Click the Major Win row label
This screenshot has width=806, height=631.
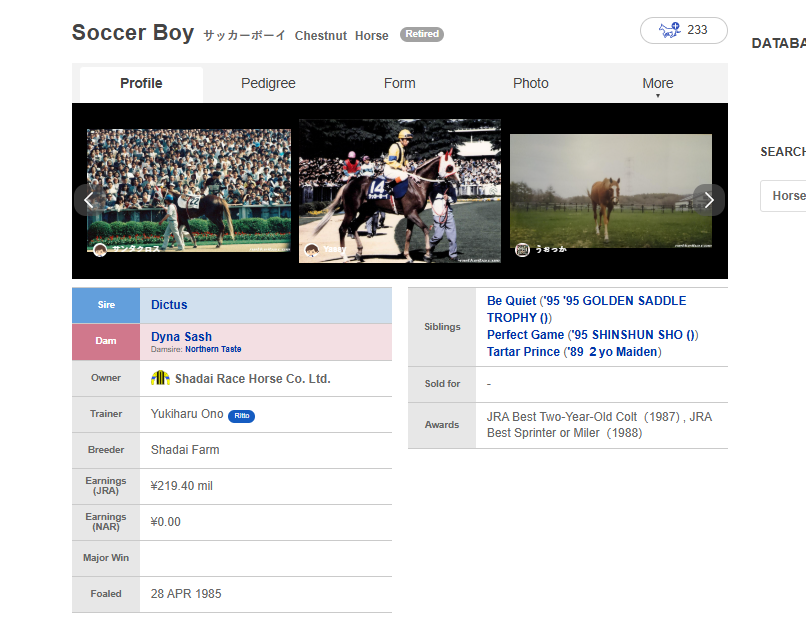coord(106,558)
